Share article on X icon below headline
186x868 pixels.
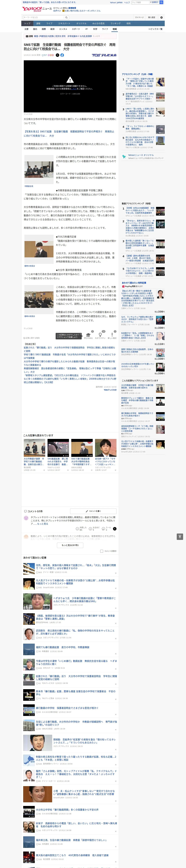(57, 55)
